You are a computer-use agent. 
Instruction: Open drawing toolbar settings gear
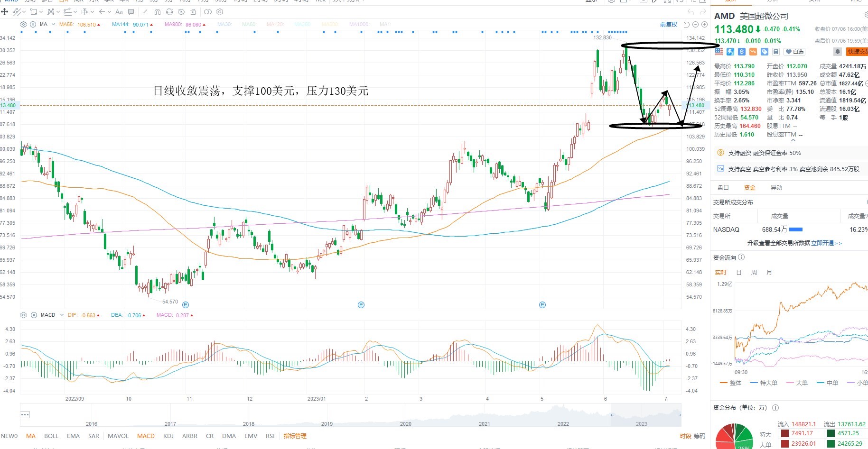click(x=220, y=12)
